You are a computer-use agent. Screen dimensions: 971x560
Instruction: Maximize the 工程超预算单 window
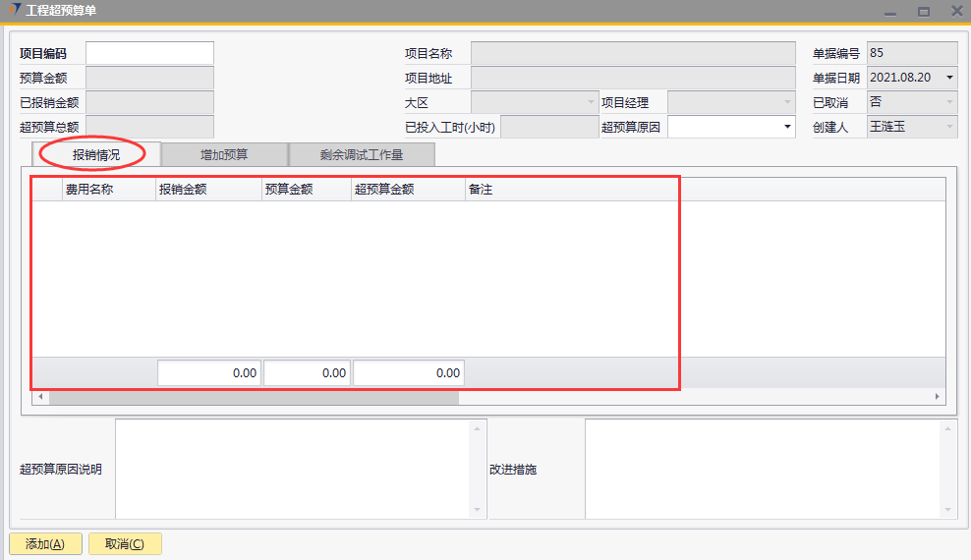(924, 12)
